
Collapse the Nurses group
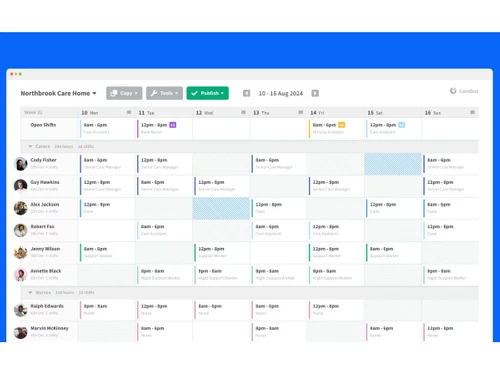click(30, 292)
